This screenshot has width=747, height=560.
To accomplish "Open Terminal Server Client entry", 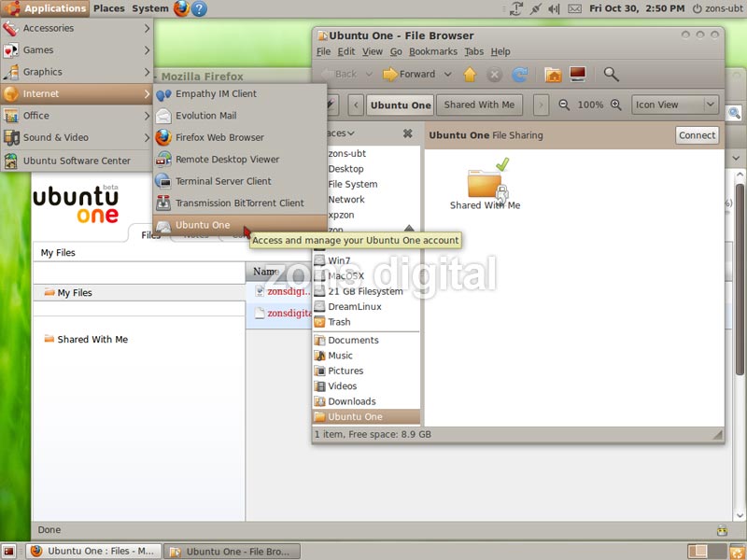I will click(x=240, y=181).
